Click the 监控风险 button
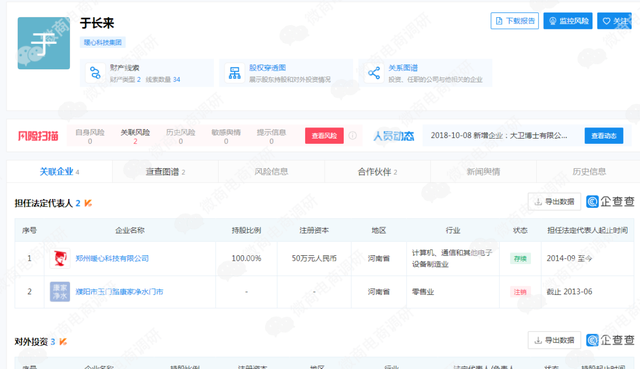The height and width of the screenshot is (369, 640). point(568,21)
